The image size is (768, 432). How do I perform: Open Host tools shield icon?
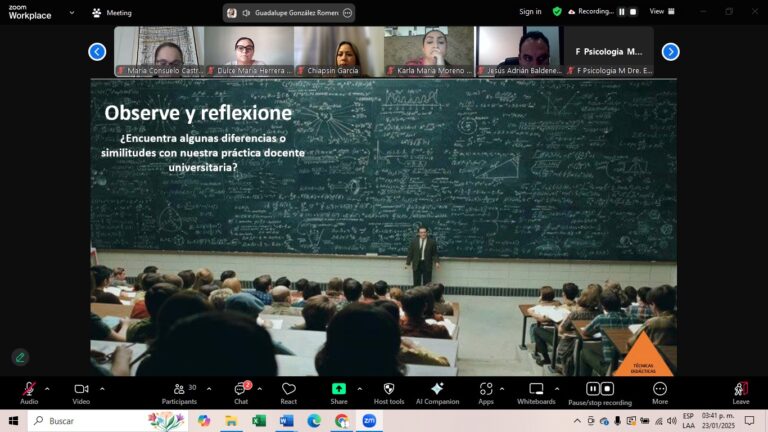(389, 394)
